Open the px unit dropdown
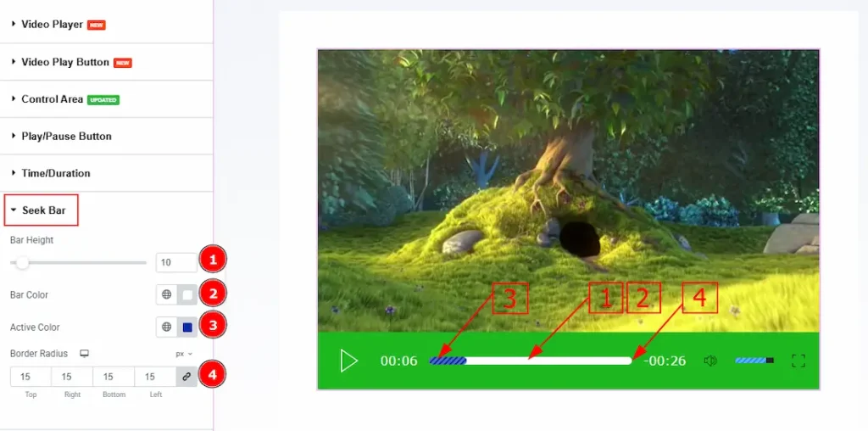868x431 pixels. pyautogui.click(x=184, y=354)
